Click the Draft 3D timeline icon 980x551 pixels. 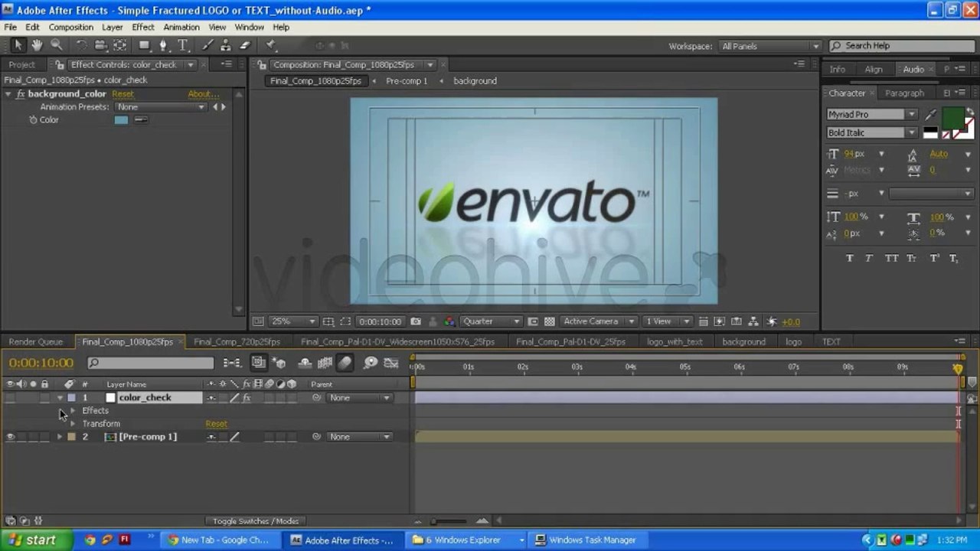(279, 363)
